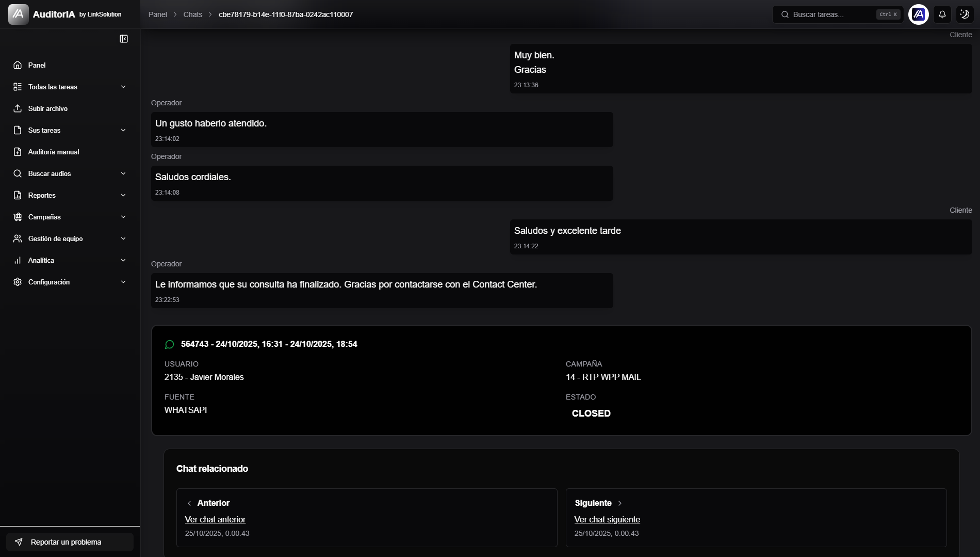
Task: Expand the Campañas chevron
Action: [x=123, y=217]
